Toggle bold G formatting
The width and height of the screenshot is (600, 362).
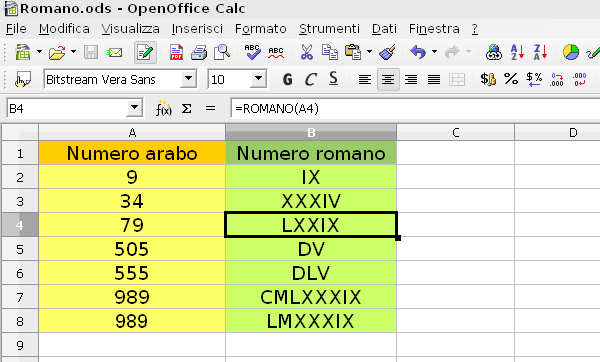(287, 80)
